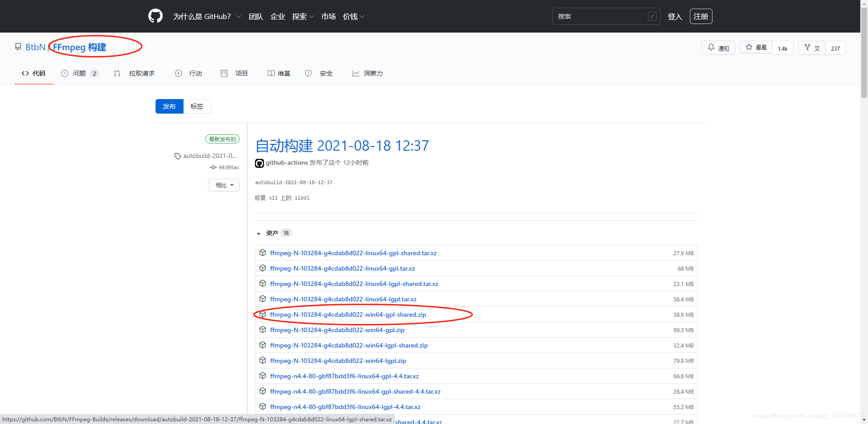The width and height of the screenshot is (868, 424).
Task: Click the 登入 (Sign in) link
Action: 675,17
